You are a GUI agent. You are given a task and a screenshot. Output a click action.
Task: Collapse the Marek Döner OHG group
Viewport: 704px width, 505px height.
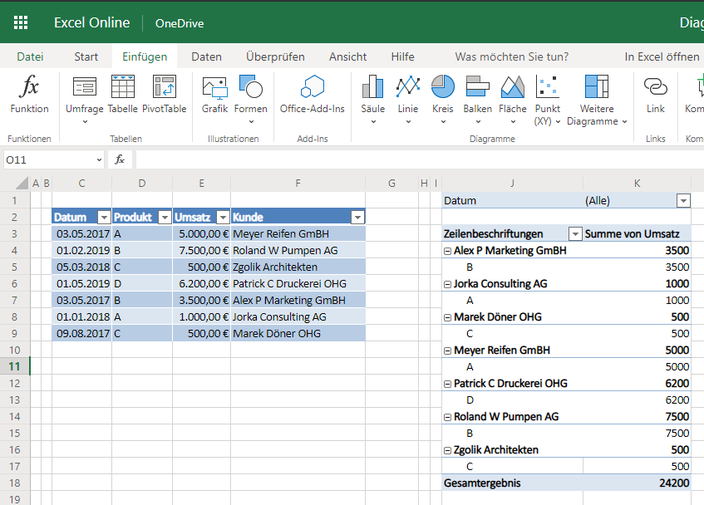click(447, 317)
